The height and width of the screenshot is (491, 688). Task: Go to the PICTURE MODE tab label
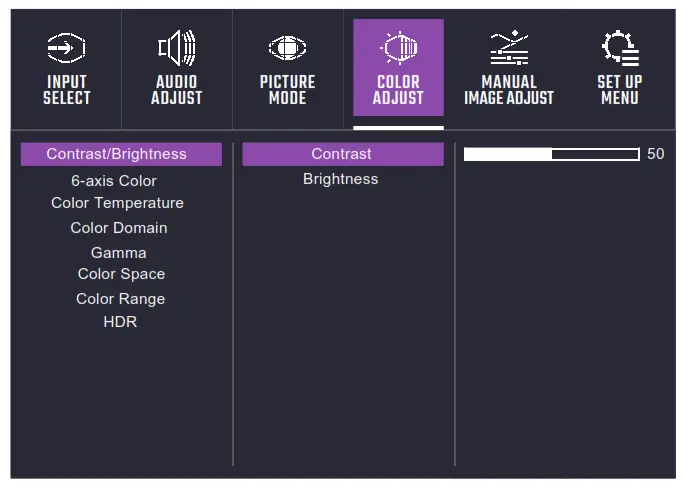click(287, 90)
